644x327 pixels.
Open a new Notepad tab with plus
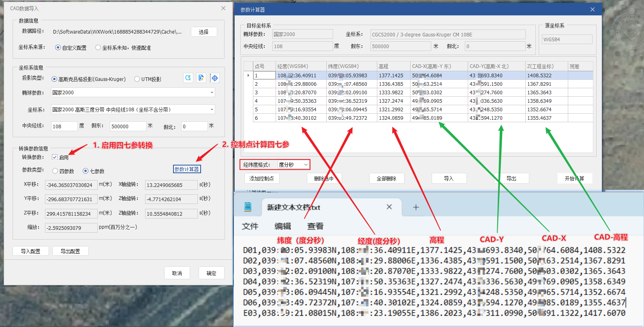coord(416,207)
